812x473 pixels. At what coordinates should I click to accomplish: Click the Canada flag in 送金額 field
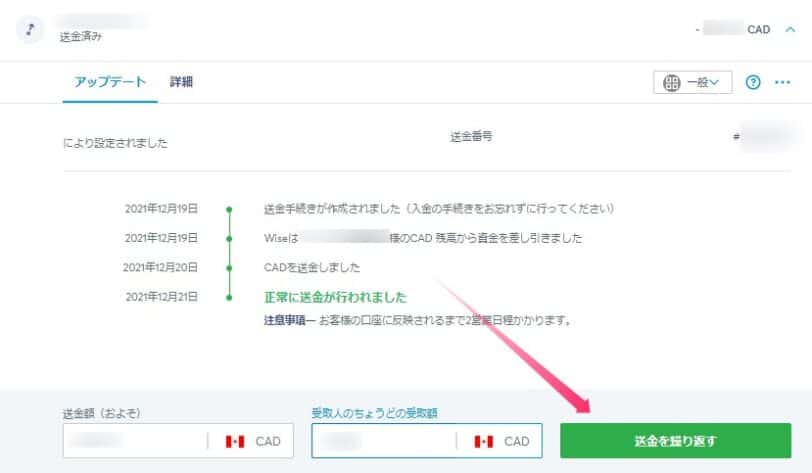(235, 441)
